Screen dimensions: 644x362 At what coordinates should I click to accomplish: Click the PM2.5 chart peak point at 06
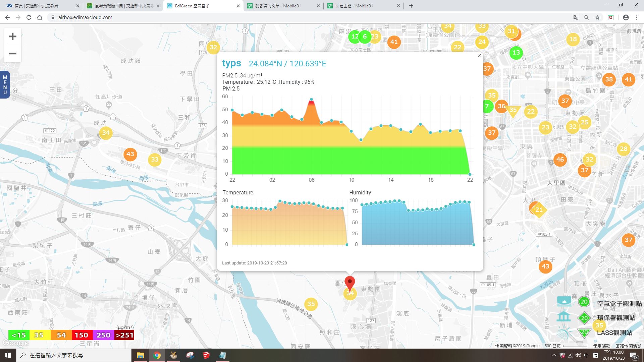pyautogui.click(x=311, y=99)
